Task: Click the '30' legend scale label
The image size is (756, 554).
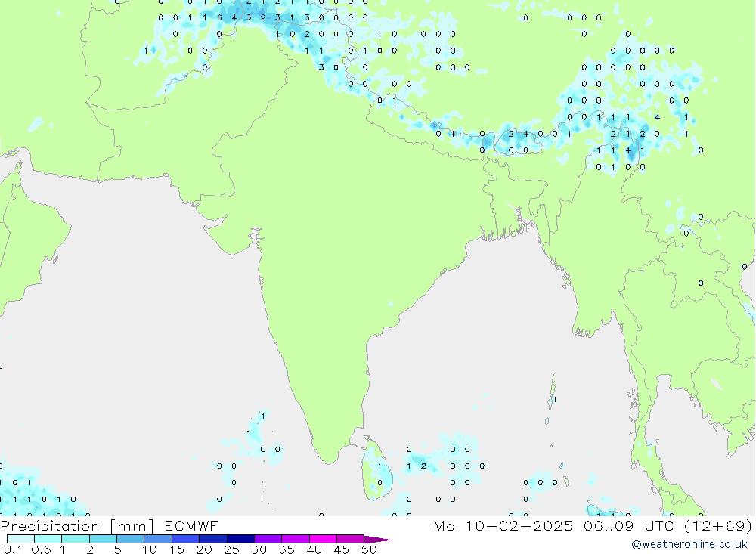Action: (x=259, y=549)
